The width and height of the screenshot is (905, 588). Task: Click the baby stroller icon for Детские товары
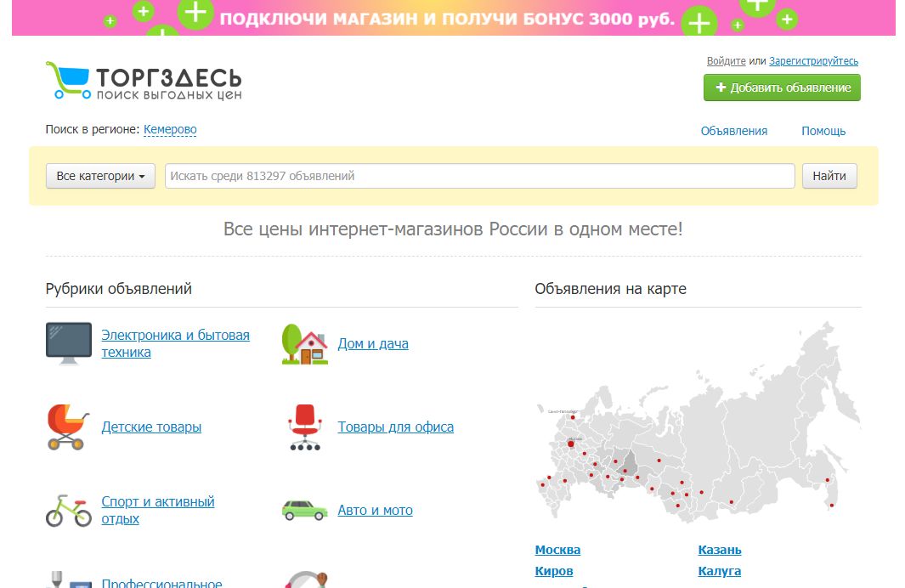click(68, 426)
